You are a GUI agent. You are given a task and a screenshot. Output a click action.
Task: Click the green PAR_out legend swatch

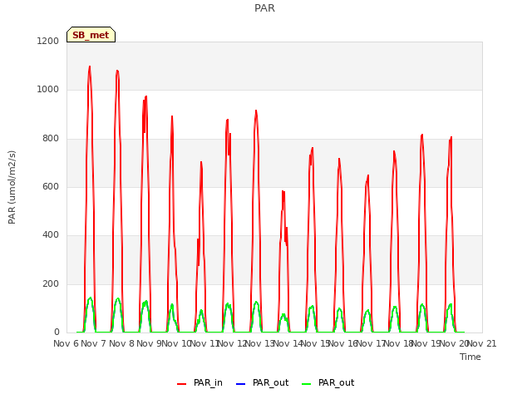tap(306, 383)
